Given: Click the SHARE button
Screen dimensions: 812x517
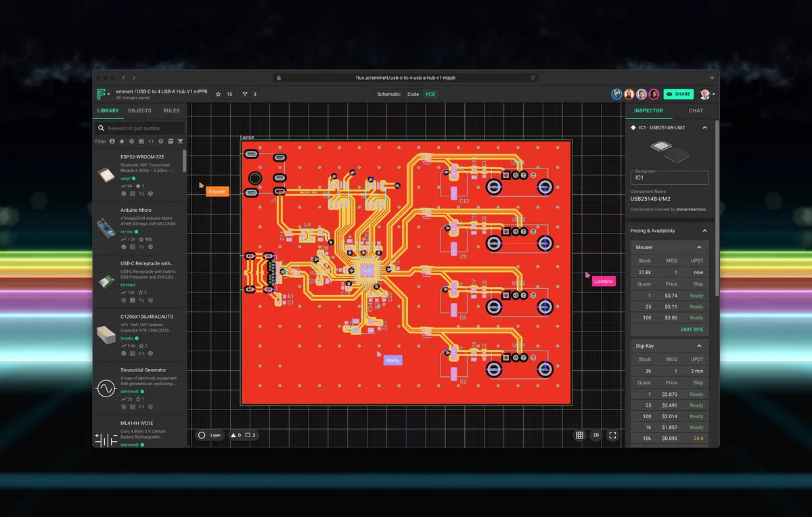Looking at the screenshot, I should [x=679, y=94].
